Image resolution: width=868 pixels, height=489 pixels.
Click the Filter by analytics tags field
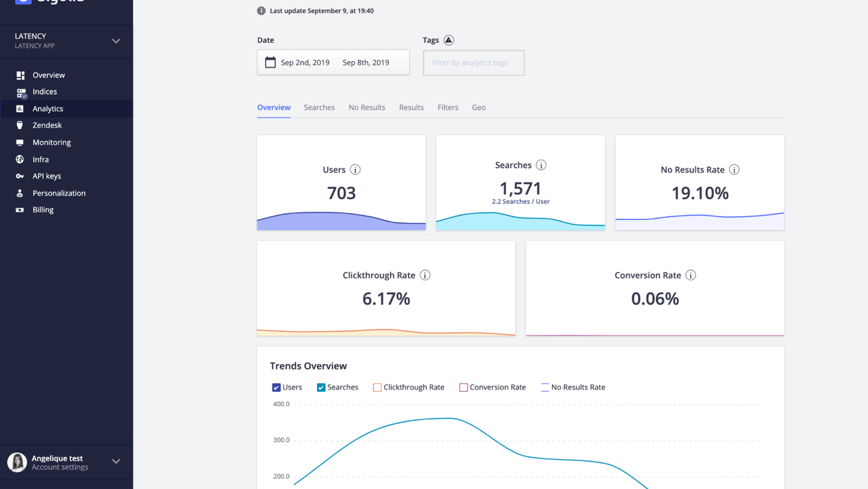tap(473, 62)
